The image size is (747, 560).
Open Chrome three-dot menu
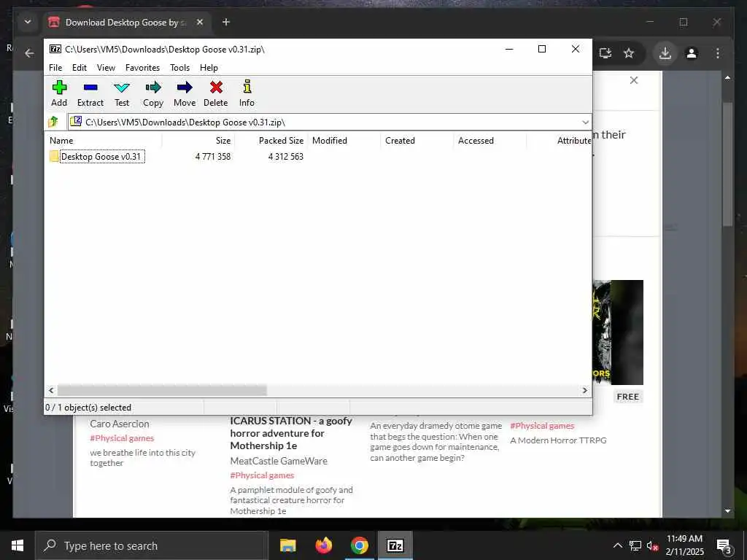click(718, 52)
